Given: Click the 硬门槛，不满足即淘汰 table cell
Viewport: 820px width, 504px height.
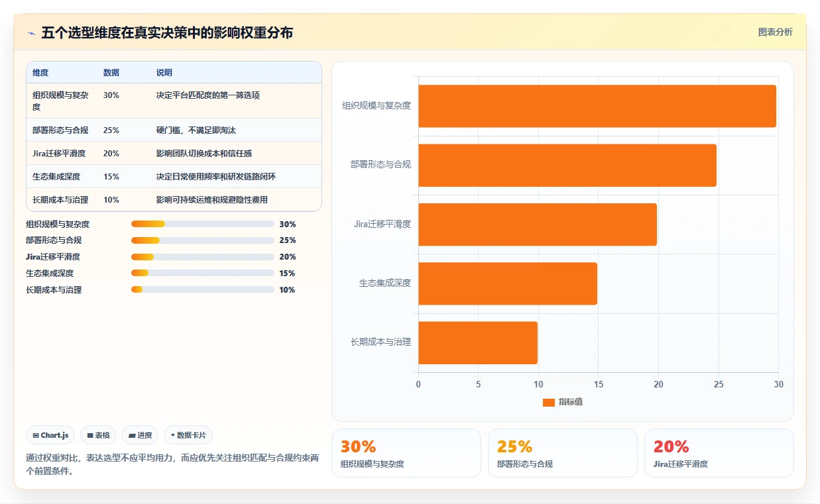Looking at the screenshot, I should click(196, 130).
